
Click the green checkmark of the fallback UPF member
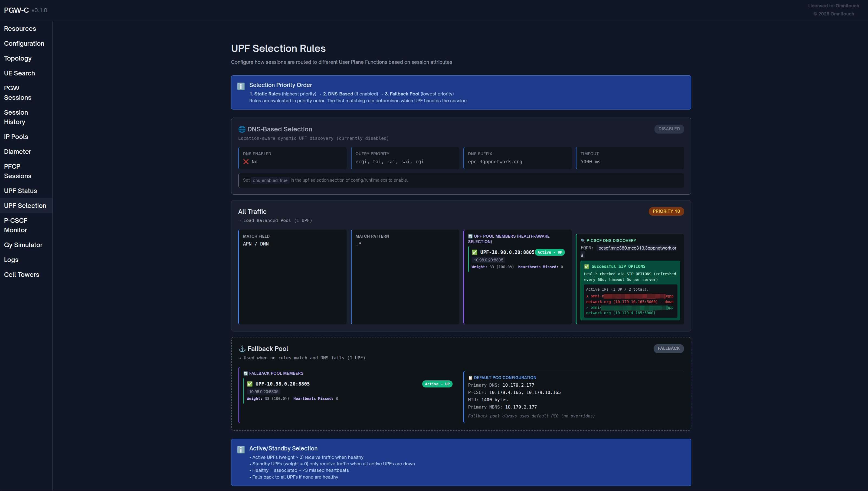[x=250, y=384]
